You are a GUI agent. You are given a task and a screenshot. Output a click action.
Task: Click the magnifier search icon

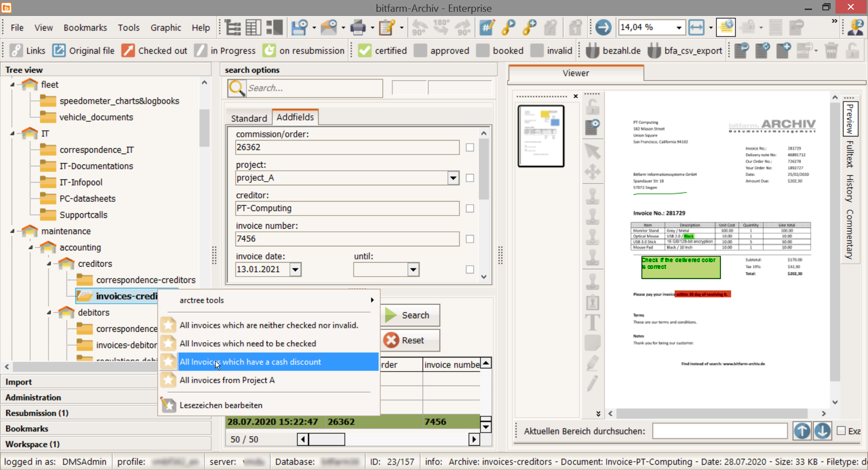[237, 88]
